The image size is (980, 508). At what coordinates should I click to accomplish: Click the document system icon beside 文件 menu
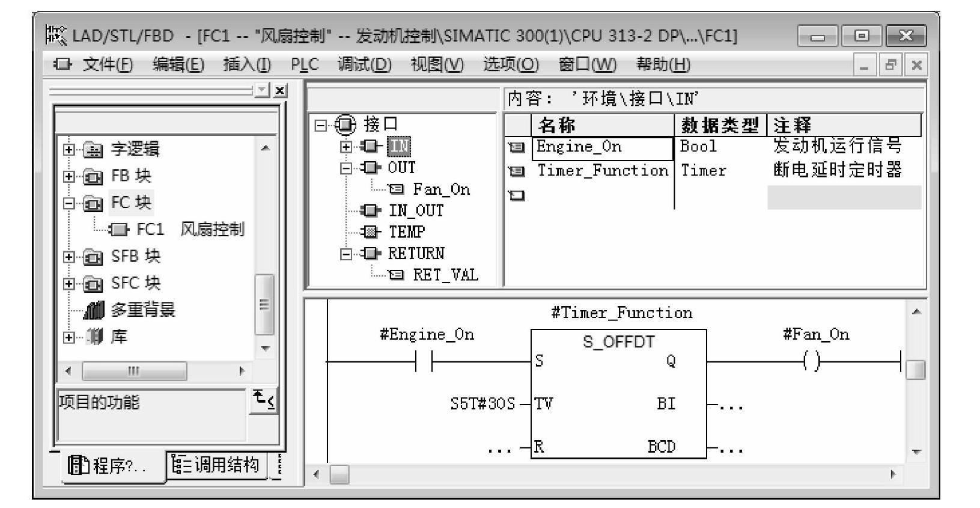[x=62, y=64]
